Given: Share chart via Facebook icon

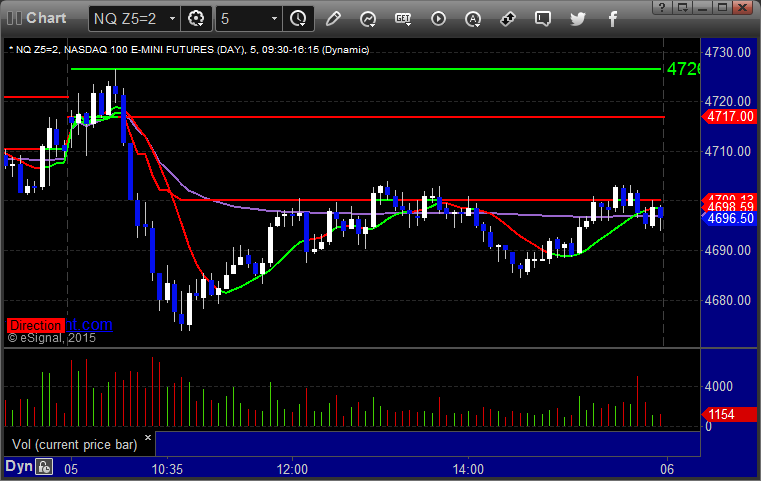Looking at the screenshot, I should [612, 19].
